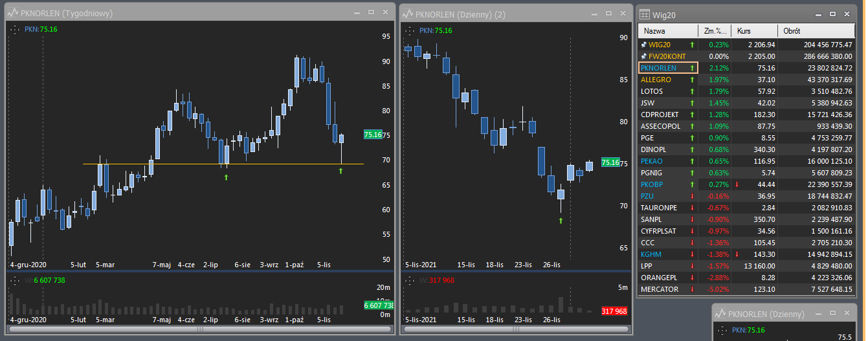Choose CDPROJEKT in the list
868x341 pixels.
click(x=659, y=115)
